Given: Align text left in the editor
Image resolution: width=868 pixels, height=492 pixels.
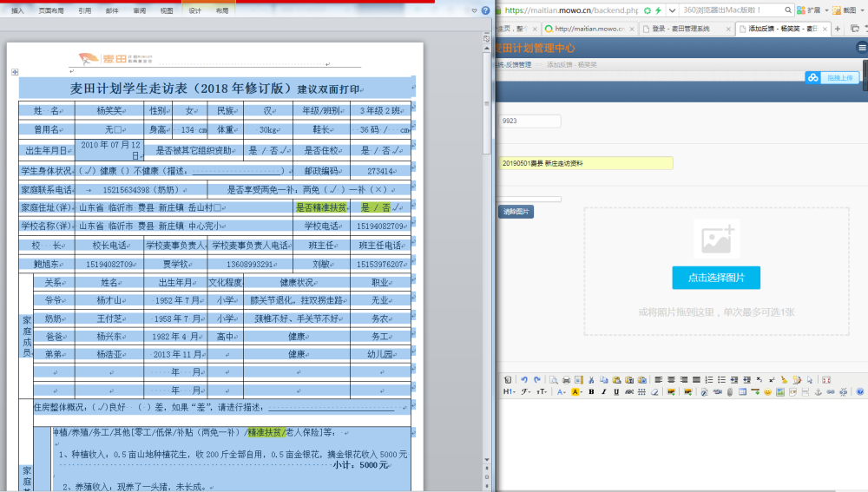Looking at the screenshot, I should [x=658, y=380].
